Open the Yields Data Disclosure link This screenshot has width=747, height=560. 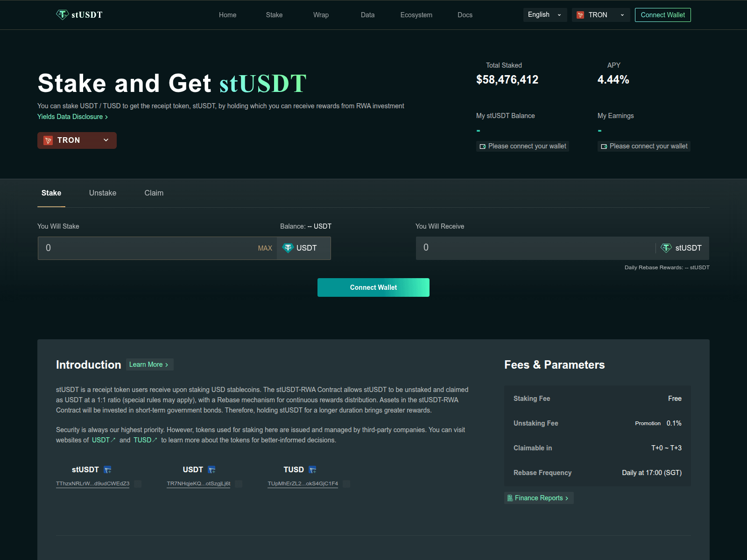point(72,117)
